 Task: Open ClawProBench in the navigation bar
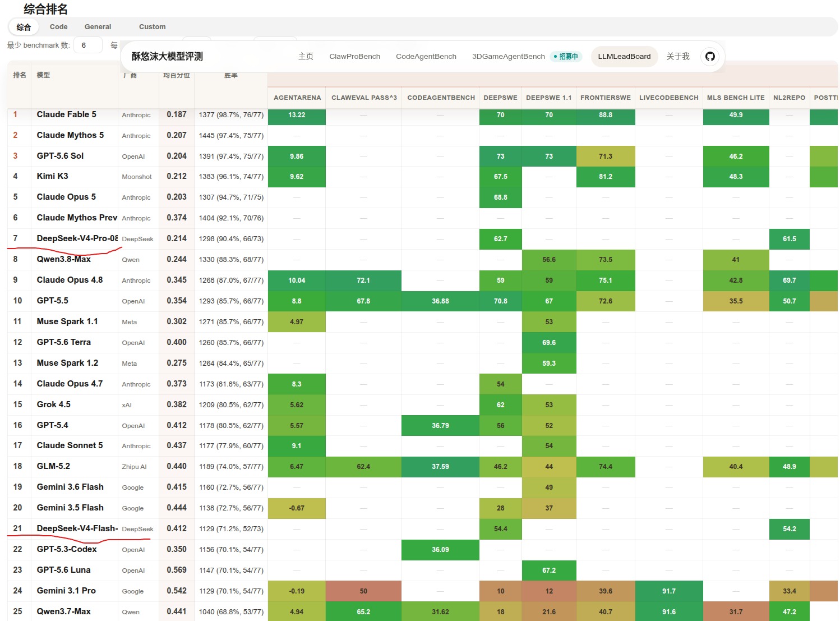pyautogui.click(x=354, y=57)
